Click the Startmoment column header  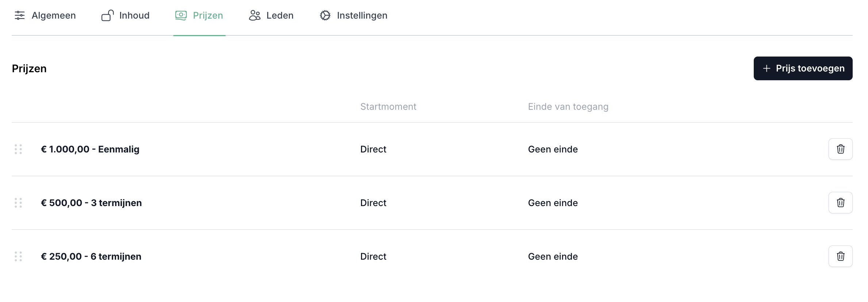(x=388, y=107)
